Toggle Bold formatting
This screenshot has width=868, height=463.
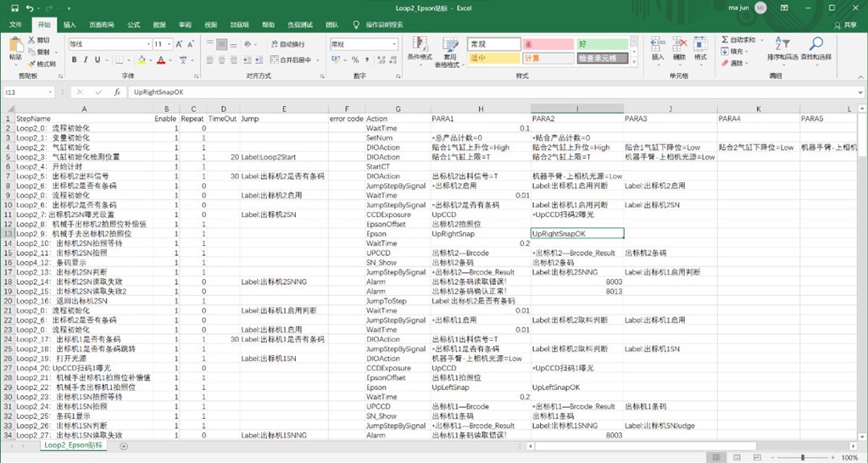click(x=75, y=60)
